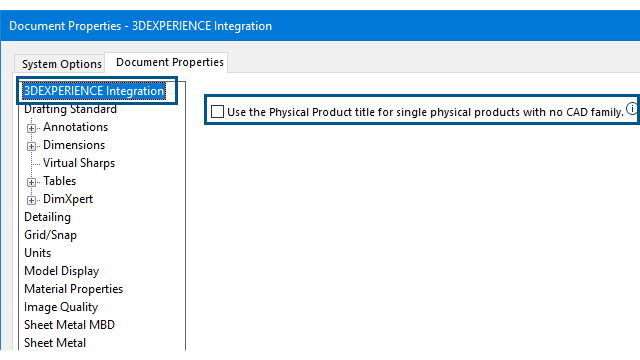The width and height of the screenshot is (640, 360).
Task: Select the Image Quality category
Action: 61,307
